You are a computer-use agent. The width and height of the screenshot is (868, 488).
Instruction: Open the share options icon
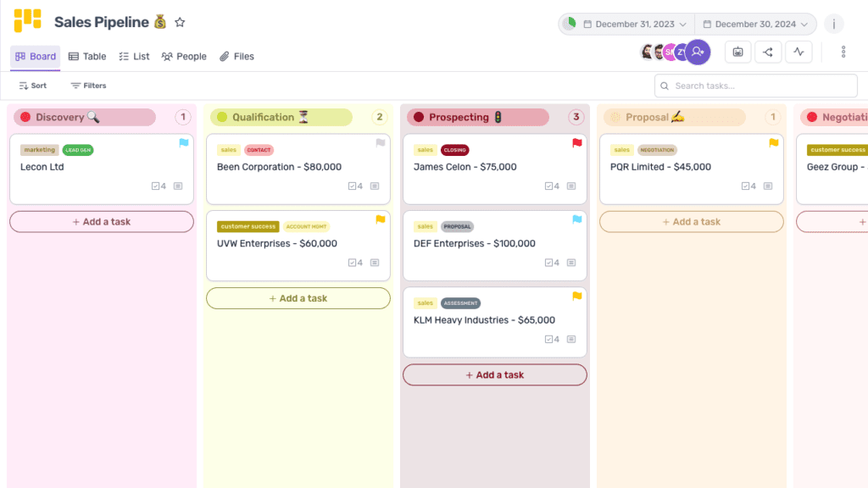[768, 52]
